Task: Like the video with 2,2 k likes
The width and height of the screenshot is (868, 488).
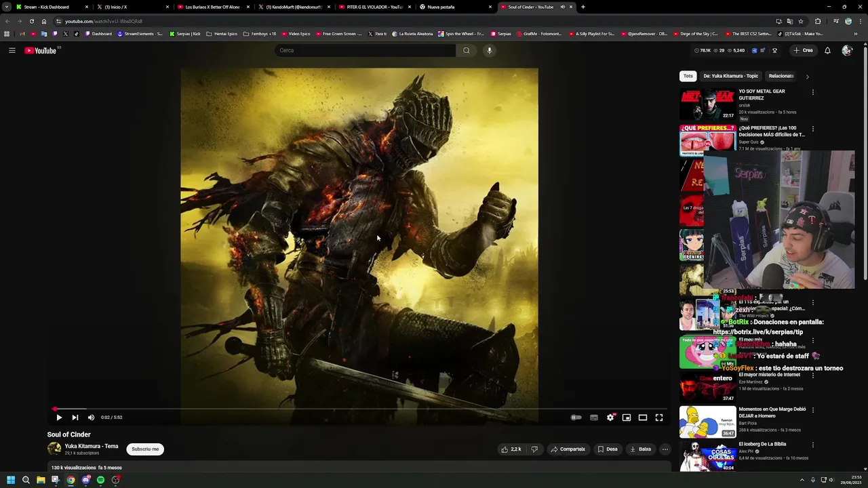Action: click(511, 449)
